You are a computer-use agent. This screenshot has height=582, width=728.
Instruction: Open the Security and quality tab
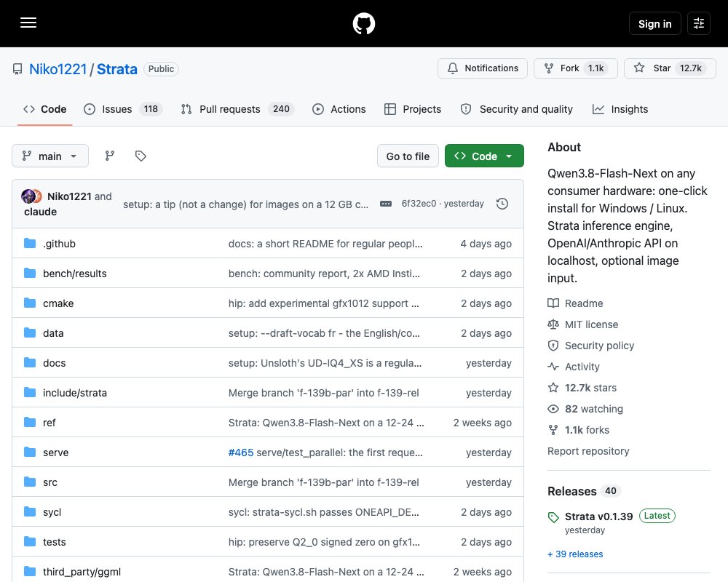pos(516,109)
